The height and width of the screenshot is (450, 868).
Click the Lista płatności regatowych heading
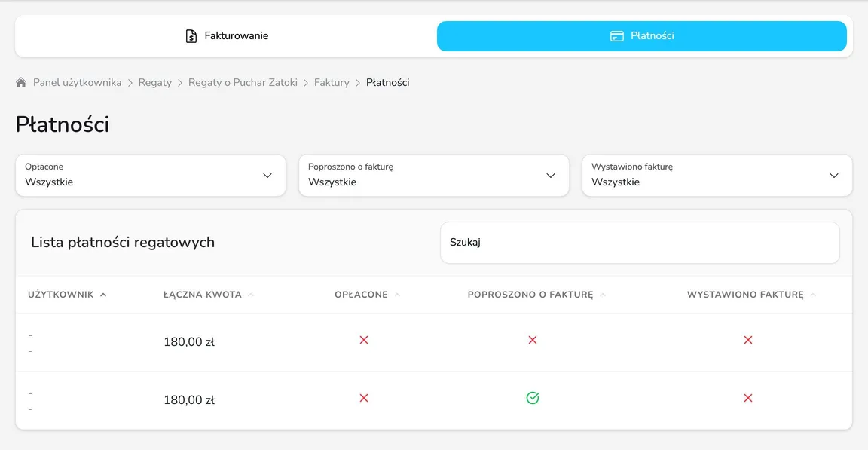[123, 243]
